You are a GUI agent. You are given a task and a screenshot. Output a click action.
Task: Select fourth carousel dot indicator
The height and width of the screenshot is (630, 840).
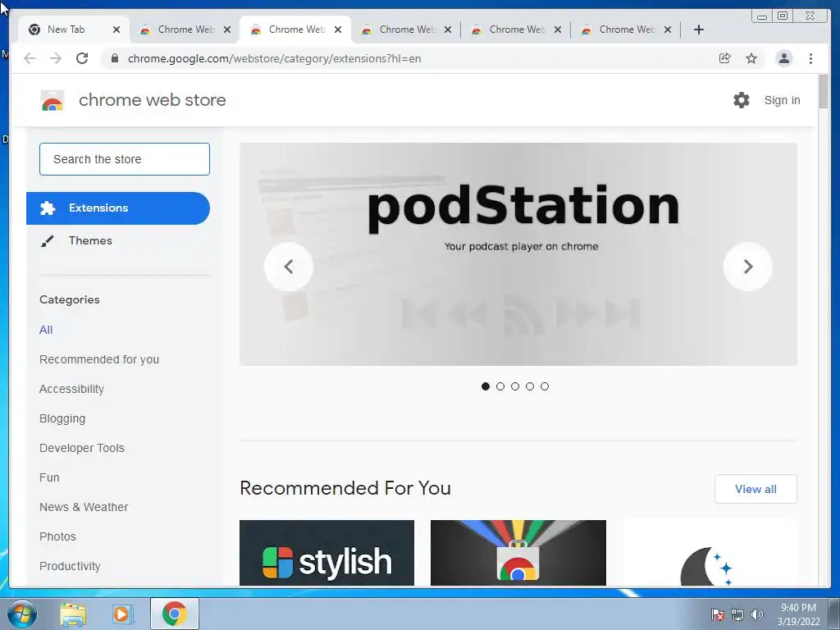[x=530, y=386]
